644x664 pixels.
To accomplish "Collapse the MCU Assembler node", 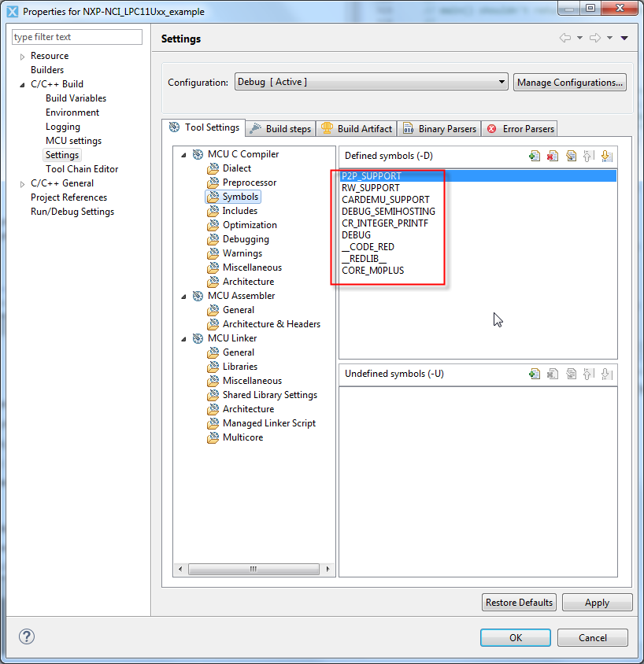I will coord(183,297).
